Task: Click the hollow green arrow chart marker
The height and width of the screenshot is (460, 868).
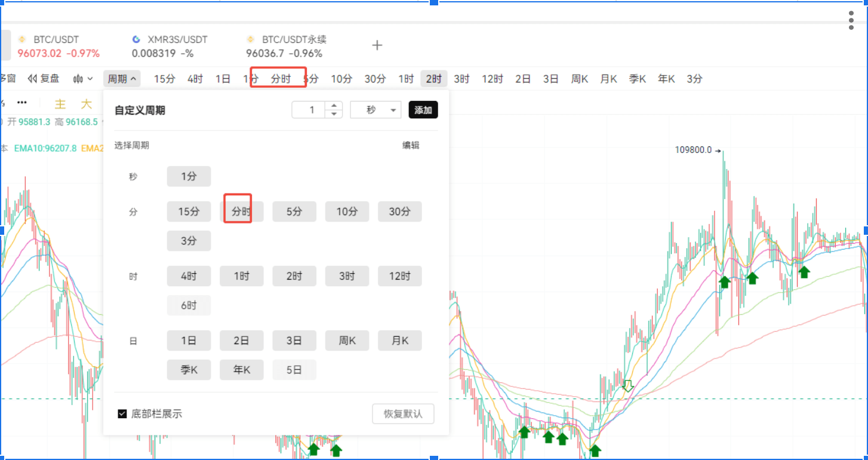Action: coord(627,386)
